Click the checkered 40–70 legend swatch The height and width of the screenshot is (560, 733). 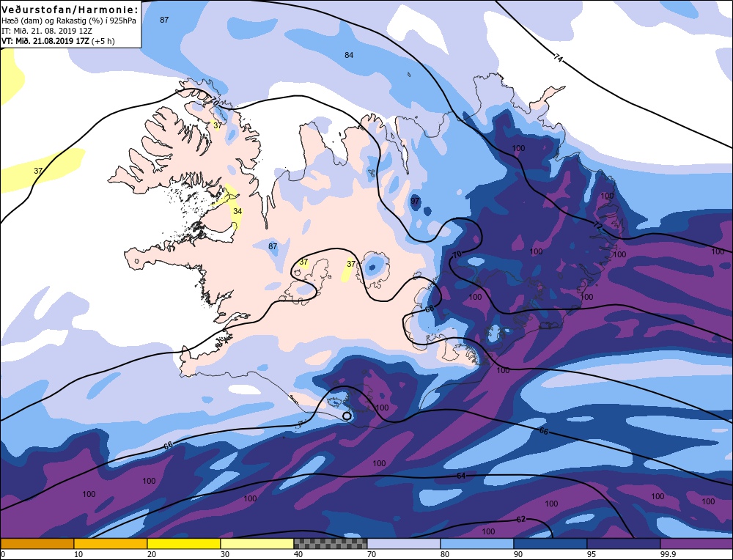click(330, 543)
